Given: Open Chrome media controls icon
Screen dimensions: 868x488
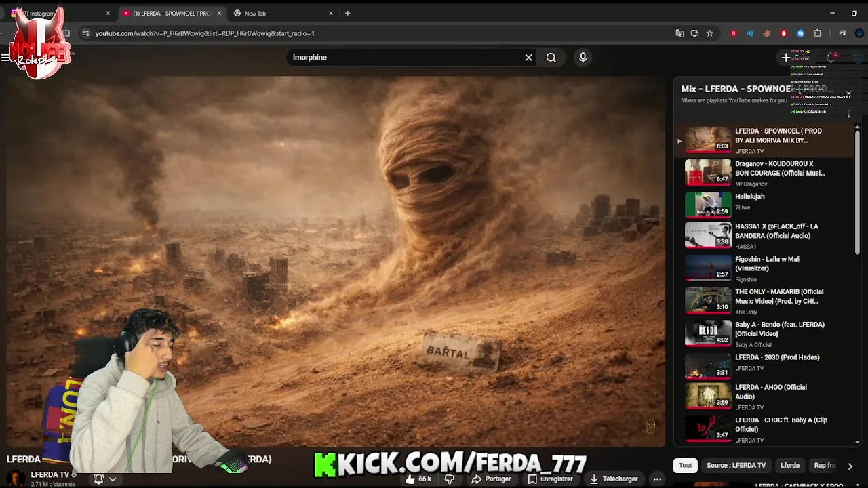Looking at the screenshot, I should pos(842,33).
